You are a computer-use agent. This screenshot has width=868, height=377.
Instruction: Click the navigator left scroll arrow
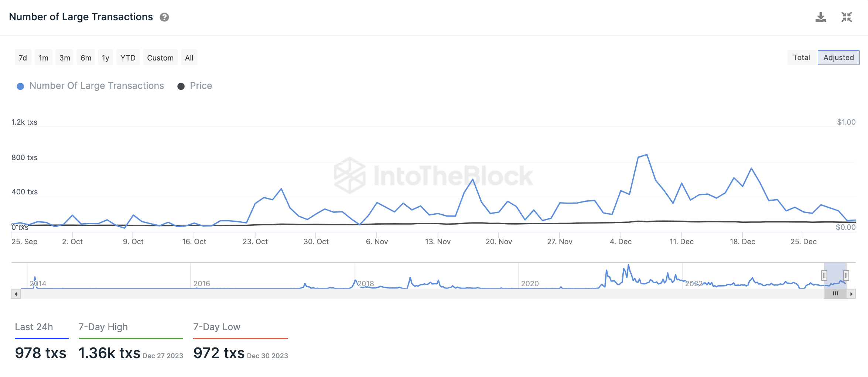16,294
